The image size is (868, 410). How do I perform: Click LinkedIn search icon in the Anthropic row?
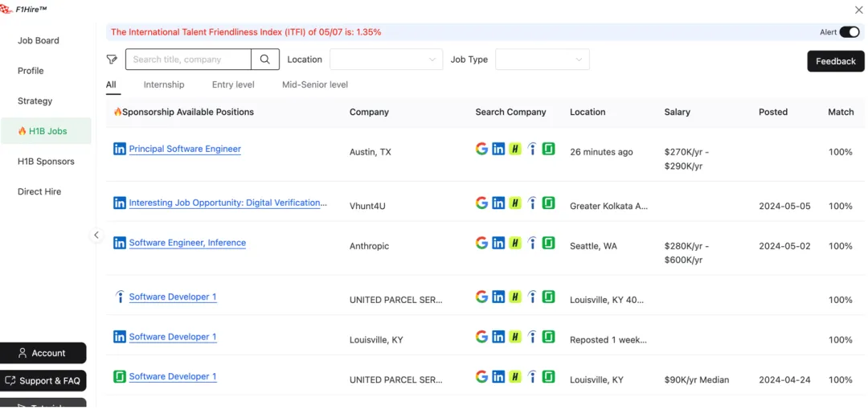(x=498, y=243)
